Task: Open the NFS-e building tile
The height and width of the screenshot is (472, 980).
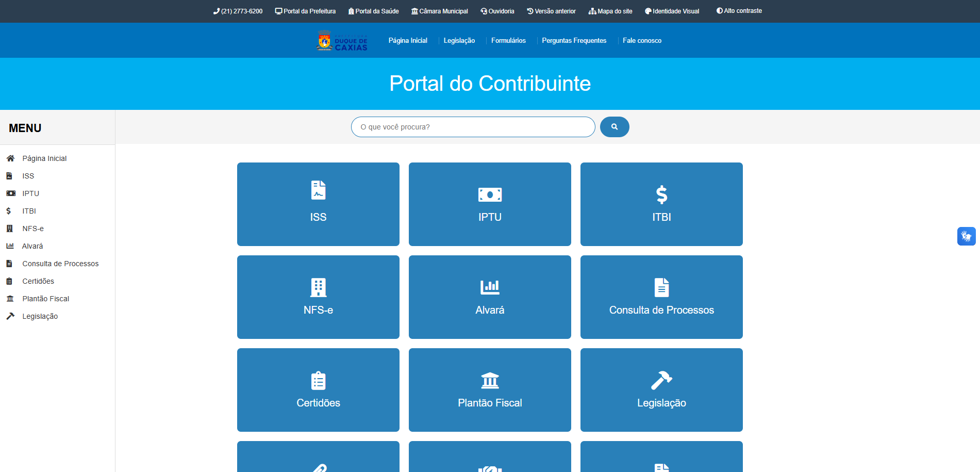Action: tap(318, 297)
